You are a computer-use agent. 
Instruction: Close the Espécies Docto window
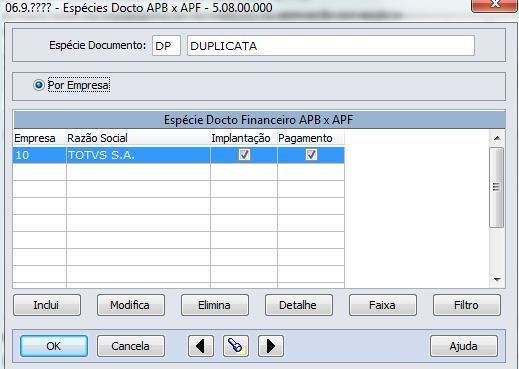[495, 5]
